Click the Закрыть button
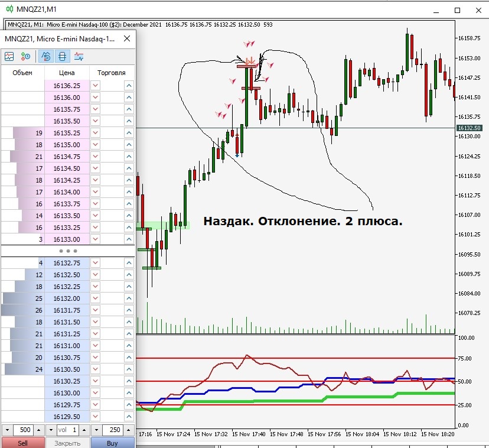Image resolution: width=489 pixels, height=448 pixels. (68, 443)
